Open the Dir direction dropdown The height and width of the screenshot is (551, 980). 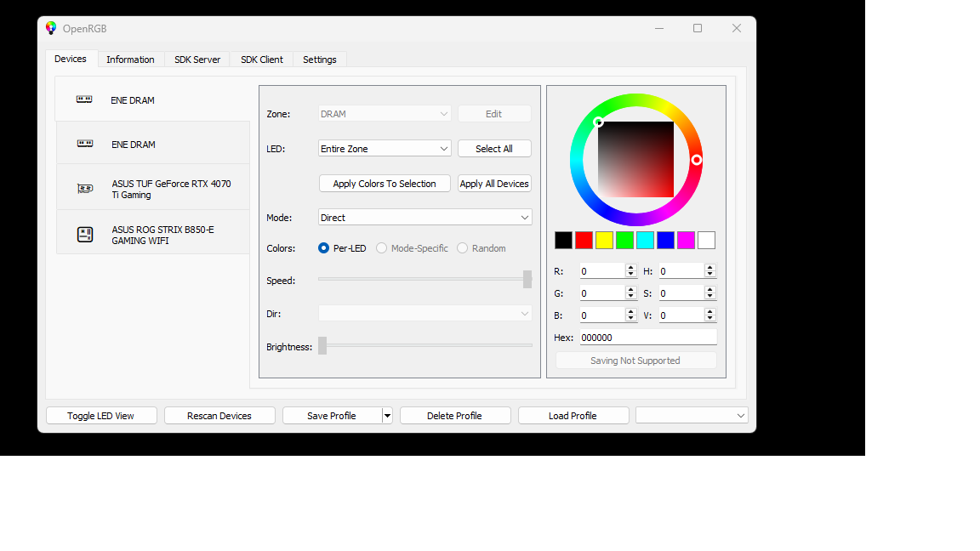425,314
